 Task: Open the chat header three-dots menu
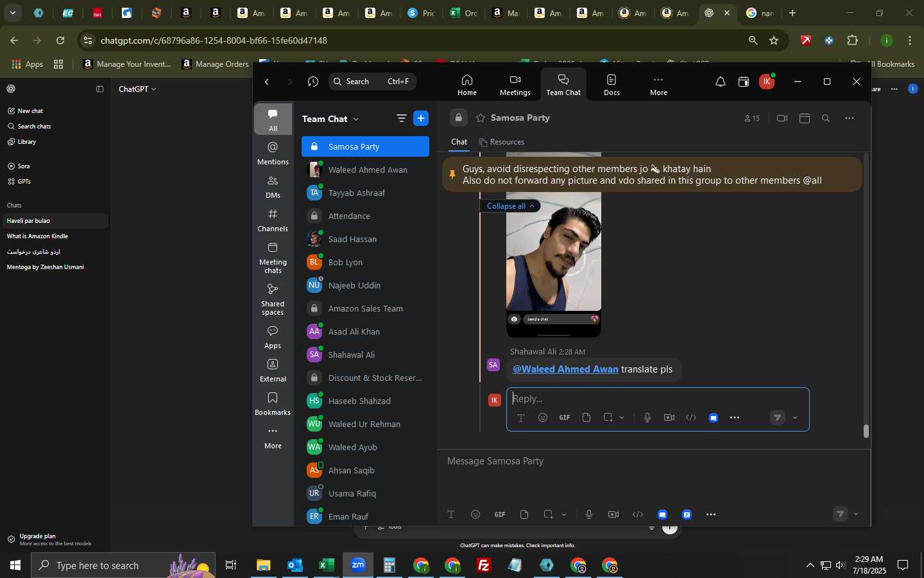tap(850, 118)
